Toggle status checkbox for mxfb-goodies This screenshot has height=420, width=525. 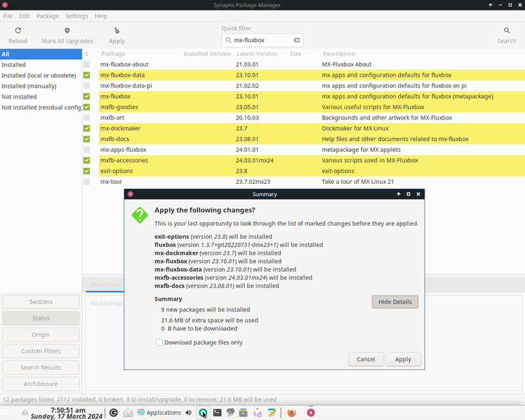point(87,107)
